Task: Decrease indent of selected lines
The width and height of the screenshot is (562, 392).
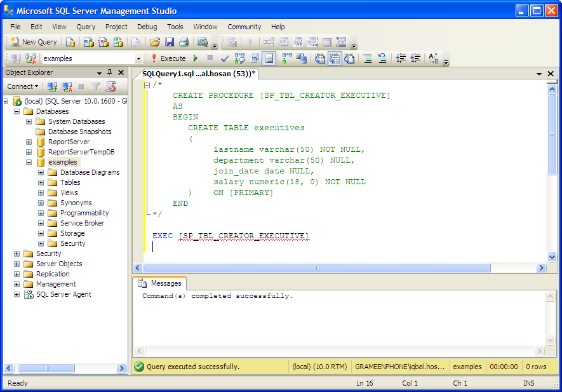Action: coord(401,58)
